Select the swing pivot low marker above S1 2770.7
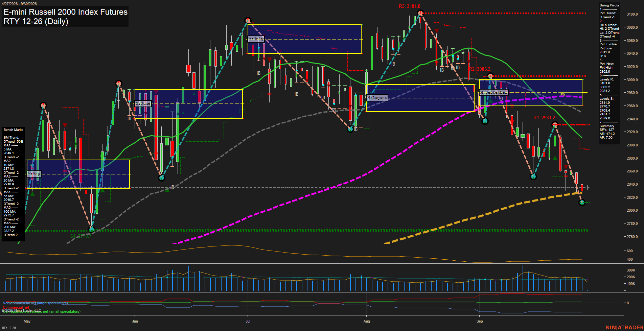Screen dimensions: 644x331 point(91,229)
